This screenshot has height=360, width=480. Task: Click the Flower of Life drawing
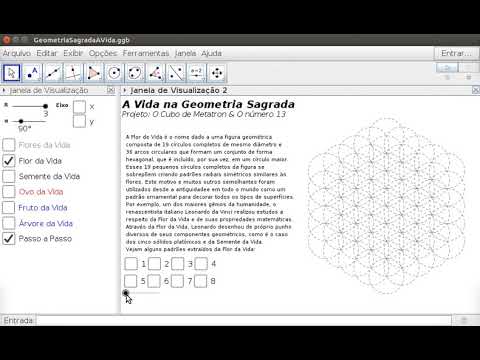386,206
